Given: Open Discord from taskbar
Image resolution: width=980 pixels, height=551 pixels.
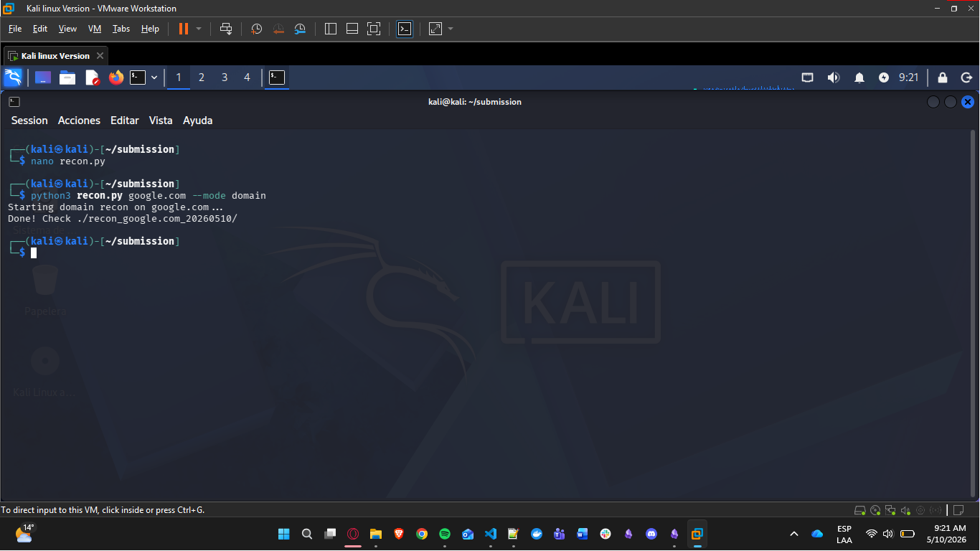Looking at the screenshot, I should (x=651, y=534).
